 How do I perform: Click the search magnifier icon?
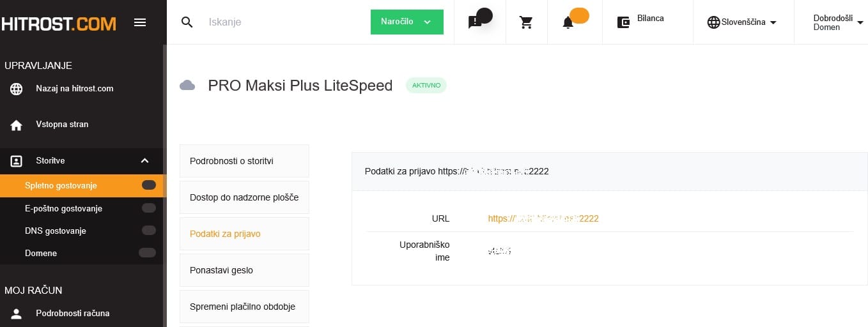pyautogui.click(x=187, y=22)
